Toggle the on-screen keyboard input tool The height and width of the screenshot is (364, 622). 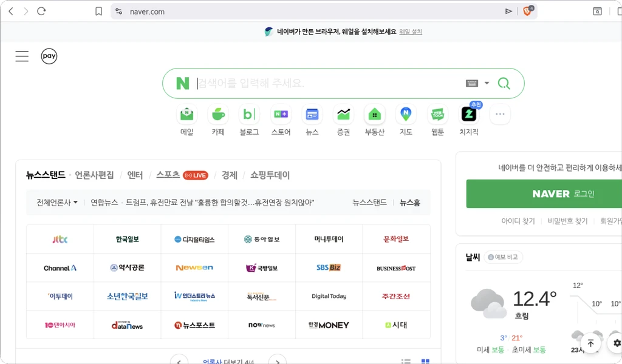472,84
